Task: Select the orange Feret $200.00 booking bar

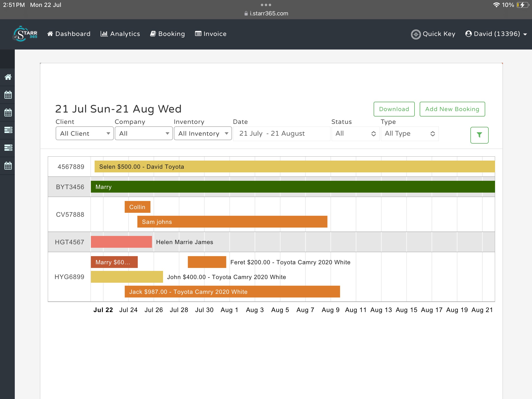Action: pos(207,262)
